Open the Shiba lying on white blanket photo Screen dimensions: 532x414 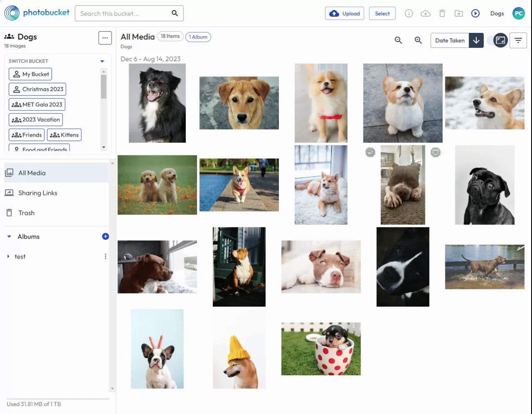tap(321, 185)
